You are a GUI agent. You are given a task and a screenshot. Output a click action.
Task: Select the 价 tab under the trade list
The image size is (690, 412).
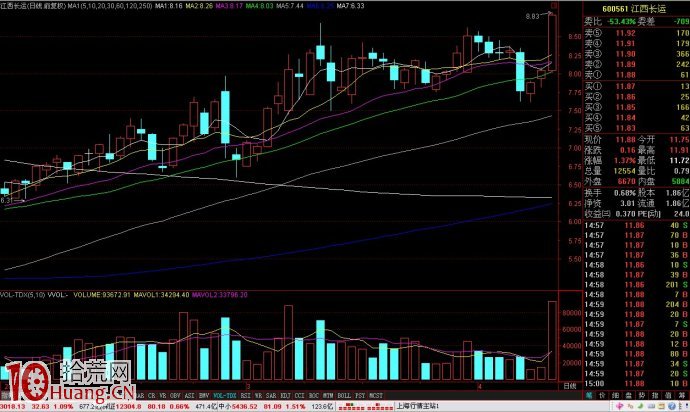coord(602,396)
